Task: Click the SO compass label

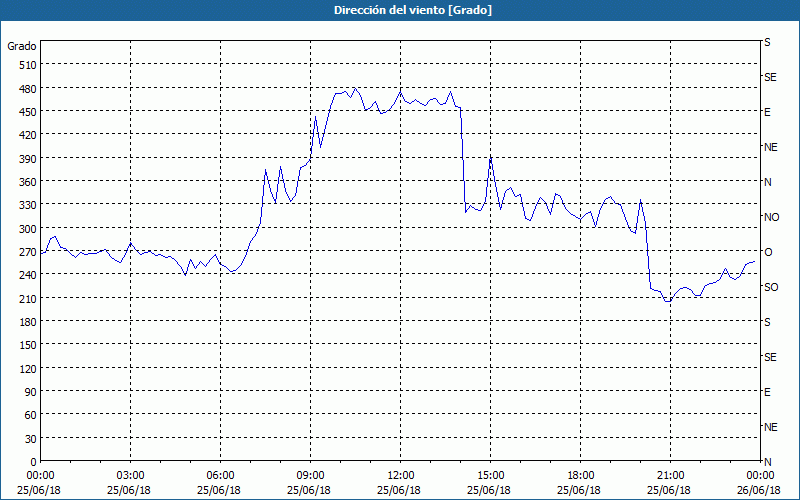Action: (x=771, y=287)
